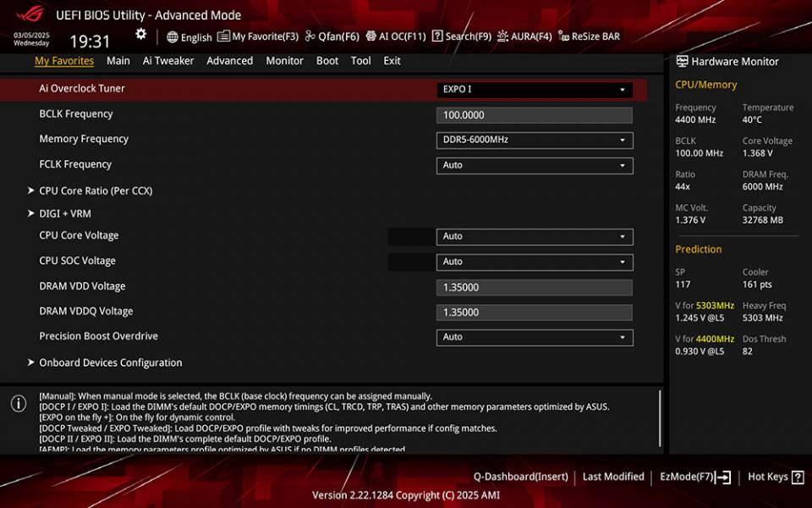Click the Search(F9) question mark icon
Screen dimensions: 812x508
[437, 36]
